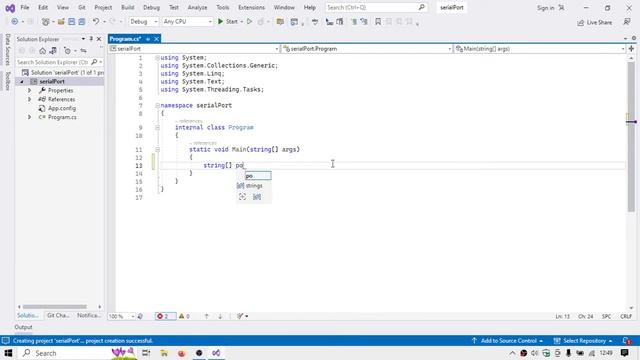Open the Analyze menu
Viewport: 640px width, 360px height.
click(197, 7)
